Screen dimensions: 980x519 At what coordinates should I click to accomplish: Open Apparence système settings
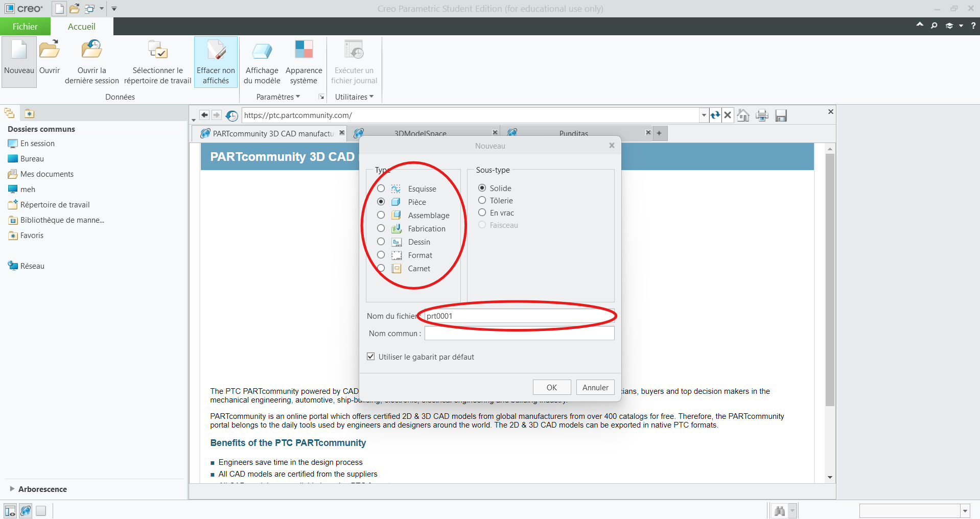pos(304,61)
